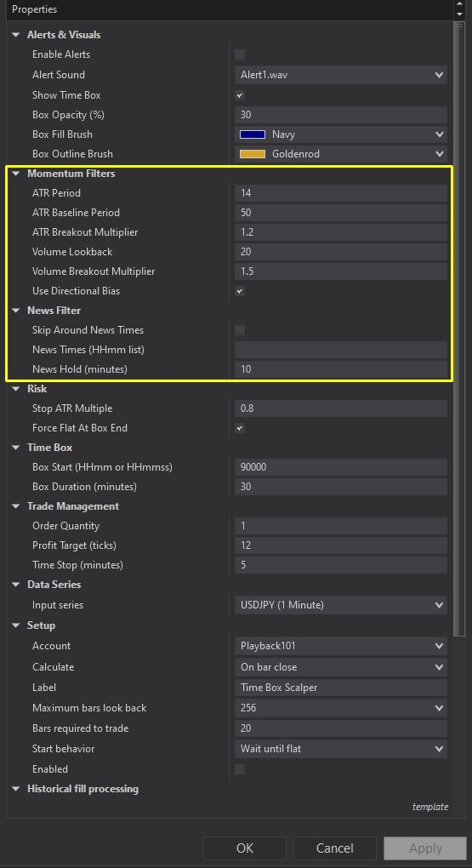Viewport: 472px width, 868px height.
Task: Uncheck Show Time Box
Action: pos(240,95)
